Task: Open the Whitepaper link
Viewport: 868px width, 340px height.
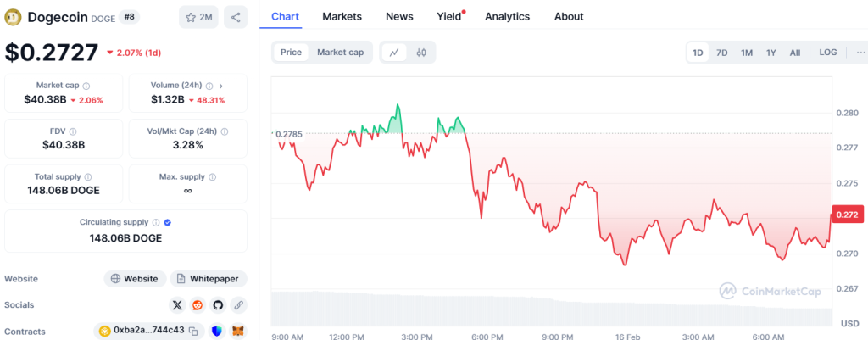Action: (209, 279)
